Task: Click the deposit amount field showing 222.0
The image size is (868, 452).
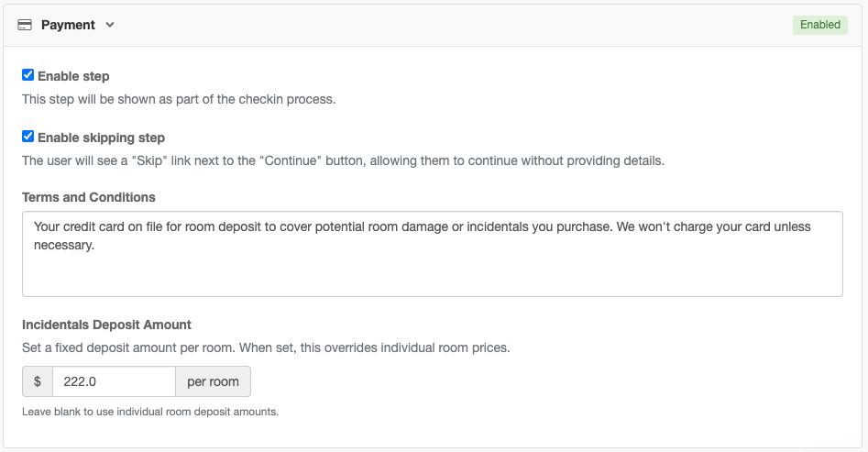Action: pyautogui.click(x=114, y=381)
